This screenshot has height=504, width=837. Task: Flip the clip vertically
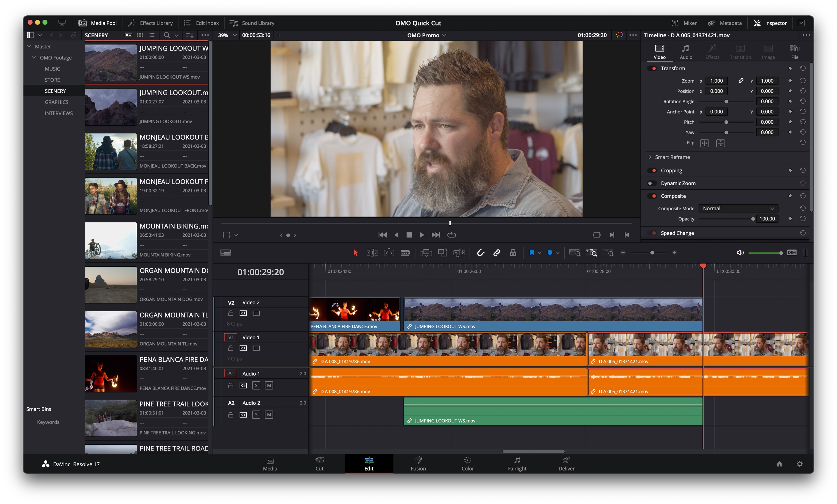720,143
